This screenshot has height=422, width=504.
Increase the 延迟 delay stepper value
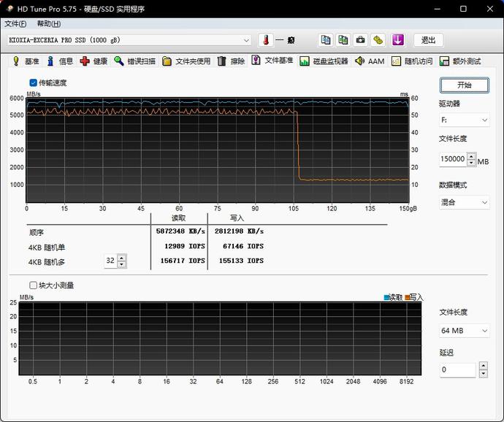[x=483, y=366]
